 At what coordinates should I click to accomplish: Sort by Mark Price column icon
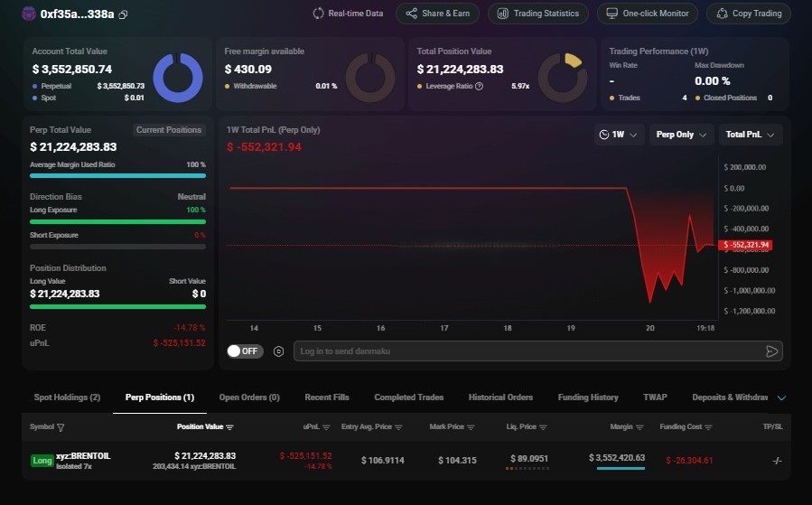[x=471, y=427]
